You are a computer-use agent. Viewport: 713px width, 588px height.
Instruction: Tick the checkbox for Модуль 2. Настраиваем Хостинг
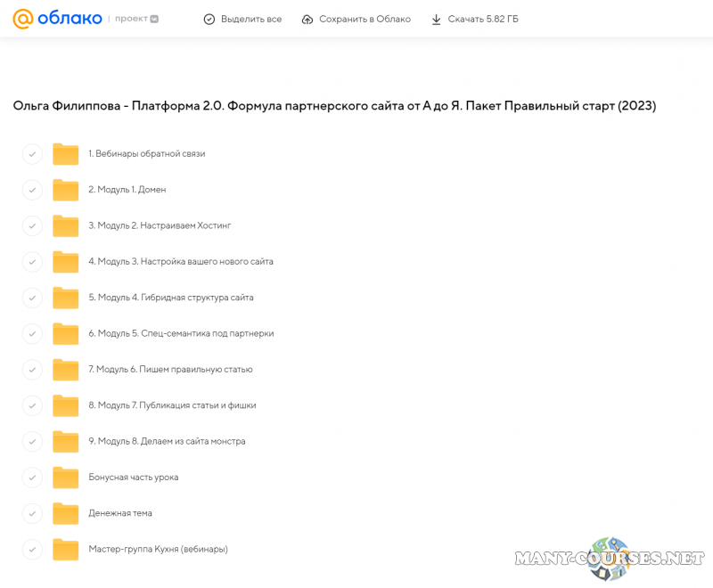tap(32, 226)
